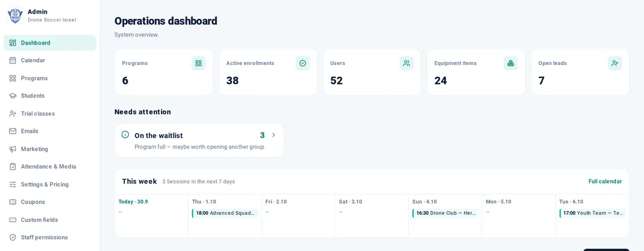This screenshot has width=644, height=251.
Task: Click the Tue · 6.10 day header
Action: click(x=571, y=202)
